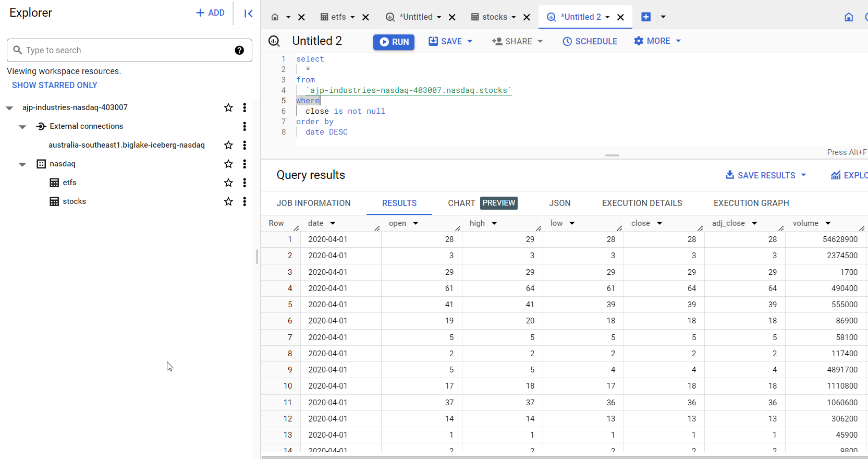This screenshot has width=868, height=459.
Task: Click the horizontal scrollbar under results table
Action: click(x=564, y=457)
